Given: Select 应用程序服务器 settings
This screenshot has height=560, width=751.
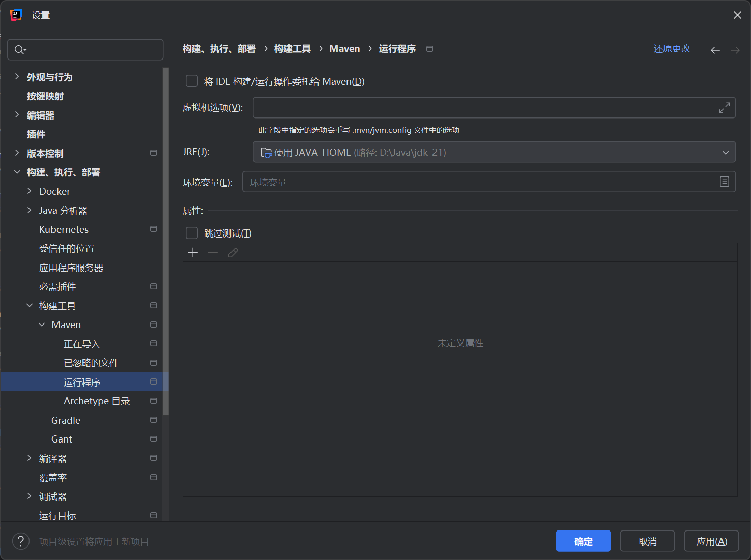Looking at the screenshot, I should tap(71, 268).
